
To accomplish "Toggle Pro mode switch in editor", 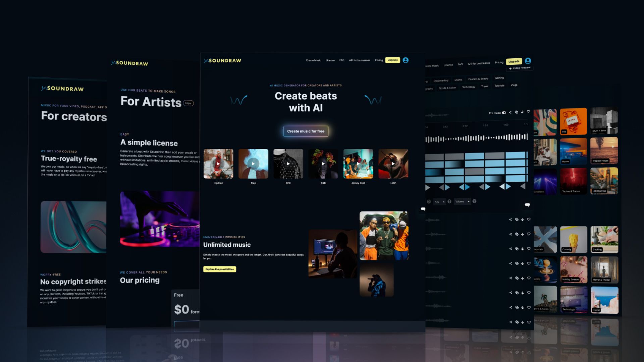I will (504, 112).
